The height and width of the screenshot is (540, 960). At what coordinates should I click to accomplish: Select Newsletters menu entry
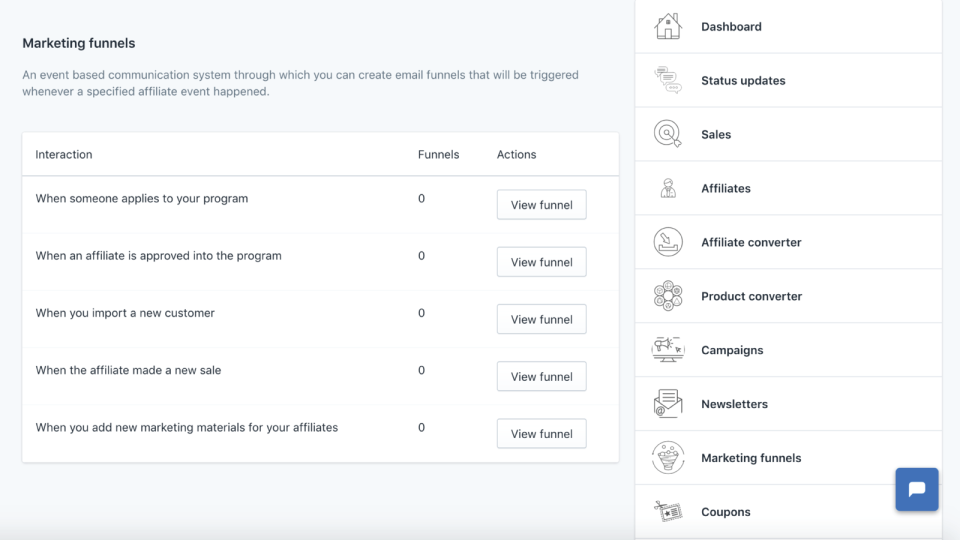(734, 404)
